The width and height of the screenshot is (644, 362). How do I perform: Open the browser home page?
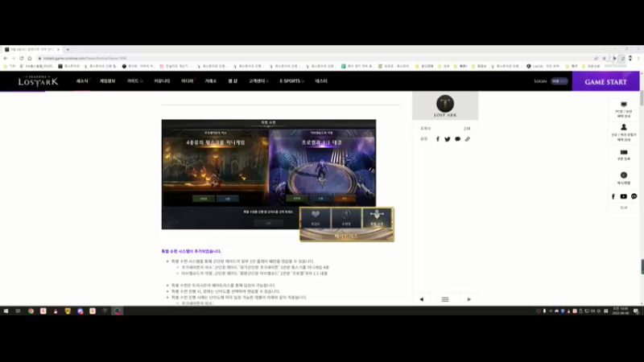[x=30, y=58]
